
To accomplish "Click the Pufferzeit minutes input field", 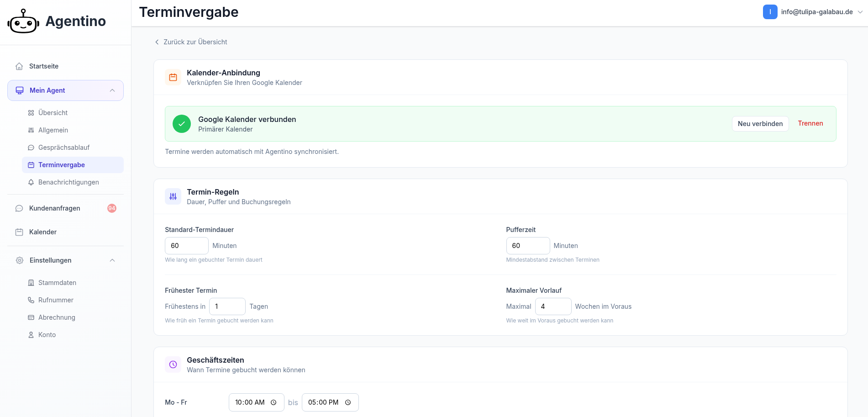I will [527, 246].
